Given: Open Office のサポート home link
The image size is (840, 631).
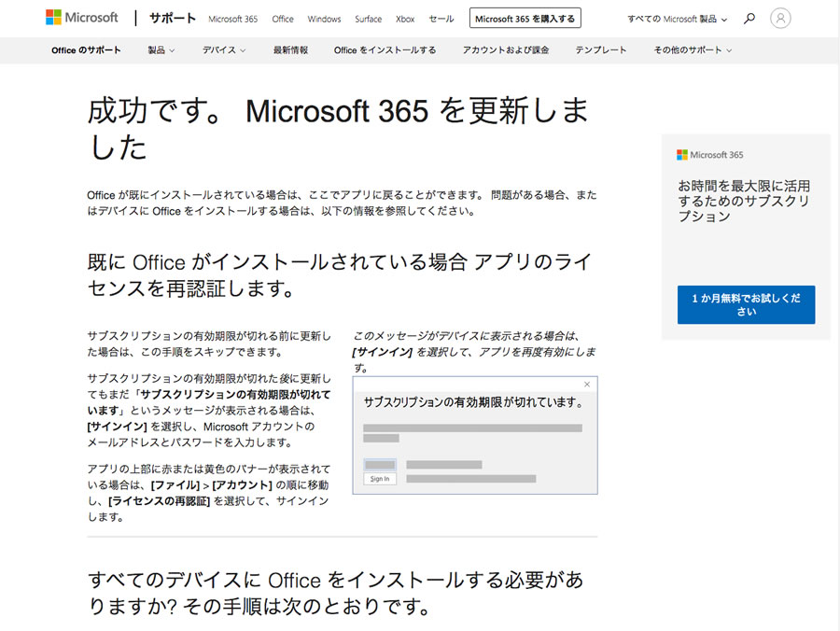Looking at the screenshot, I should [86, 50].
